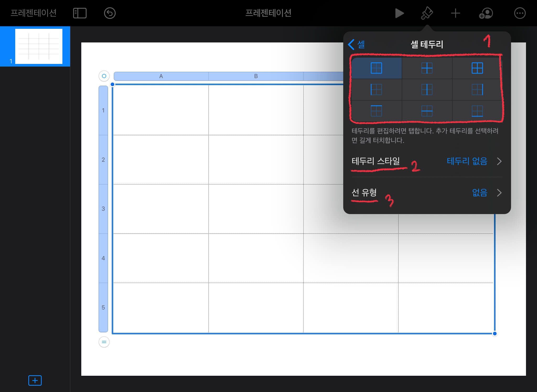537x392 pixels.
Task: Open the Collaborate add-people icon
Action: [x=486, y=13]
